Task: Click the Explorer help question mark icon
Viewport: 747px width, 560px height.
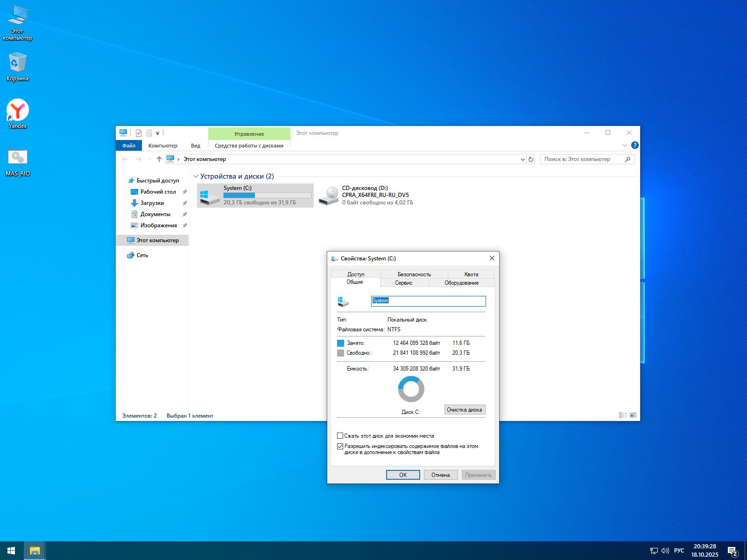Action: 634,145
